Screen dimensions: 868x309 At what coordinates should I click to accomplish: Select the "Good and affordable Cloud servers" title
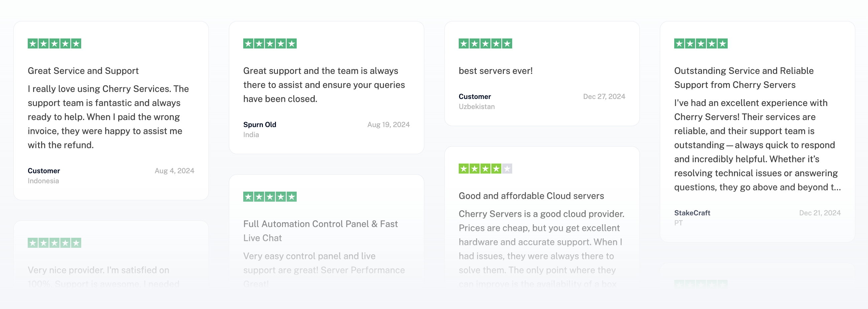tap(531, 196)
